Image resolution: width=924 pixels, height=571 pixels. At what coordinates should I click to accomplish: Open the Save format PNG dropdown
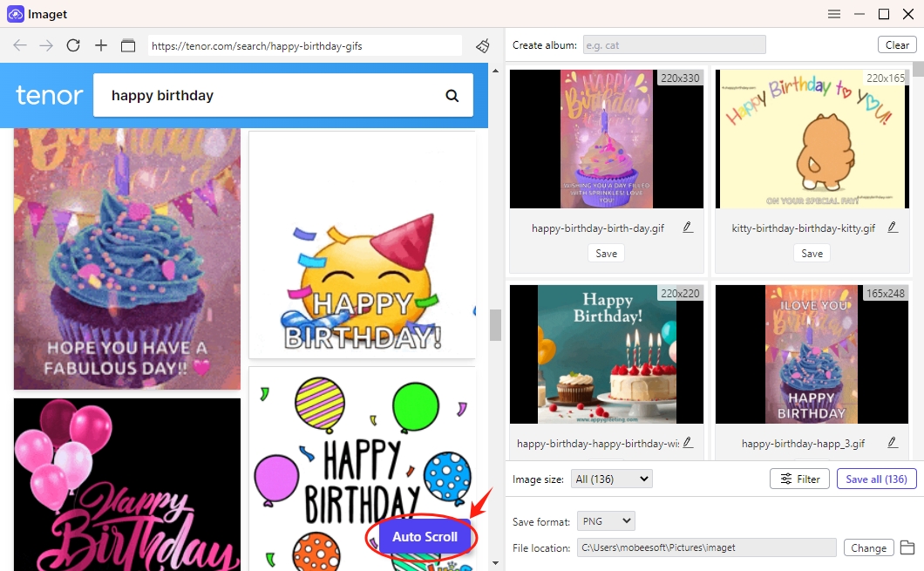[606, 521]
